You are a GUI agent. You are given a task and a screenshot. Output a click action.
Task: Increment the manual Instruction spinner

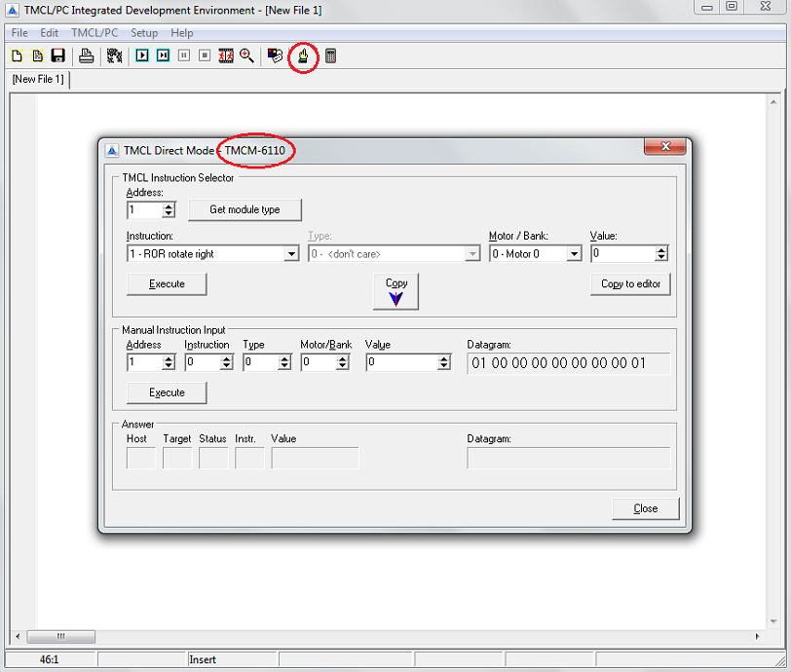coord(227,357)
